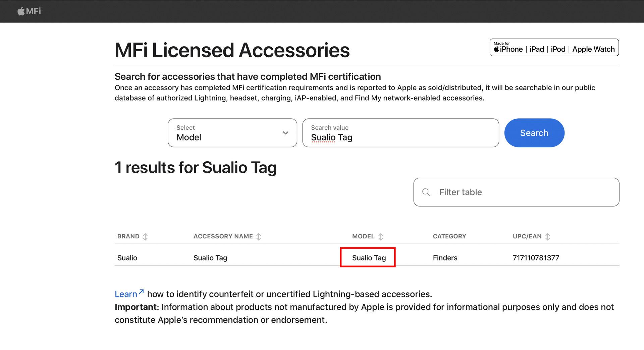The width and height of the screenshot is (644, 350).
Task: Open the Select Model dropdown
Action: click(232, 133)
